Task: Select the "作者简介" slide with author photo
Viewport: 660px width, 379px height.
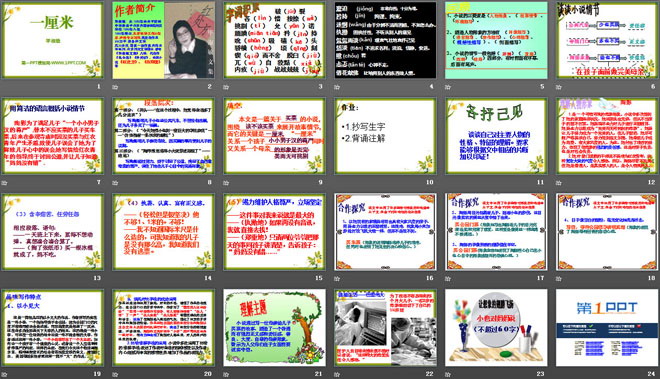Action: pos(163,40)
